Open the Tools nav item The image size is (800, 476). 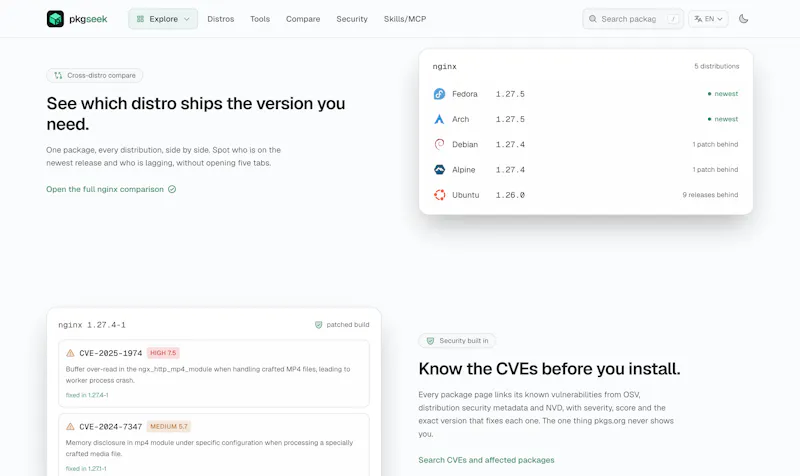coord(260,19)
